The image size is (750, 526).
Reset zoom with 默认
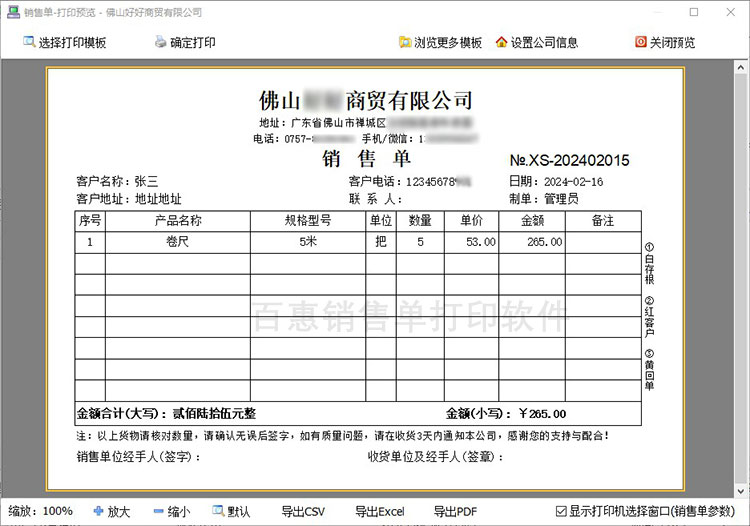tap(232, 511)
